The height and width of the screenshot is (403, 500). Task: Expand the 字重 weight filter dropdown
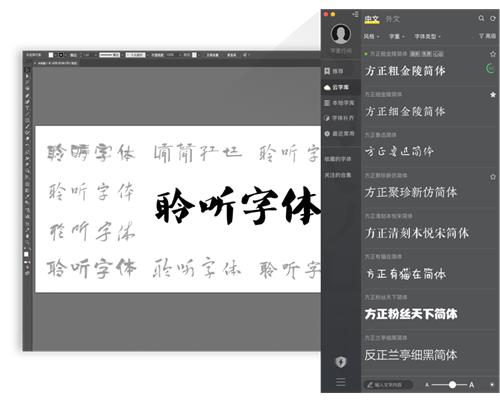click(396, 36)
